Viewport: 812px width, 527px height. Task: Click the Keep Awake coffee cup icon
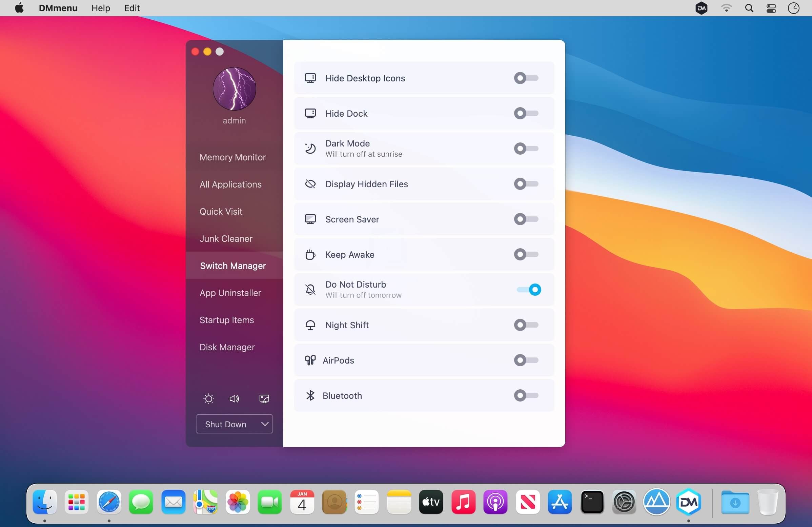(310, 255)
